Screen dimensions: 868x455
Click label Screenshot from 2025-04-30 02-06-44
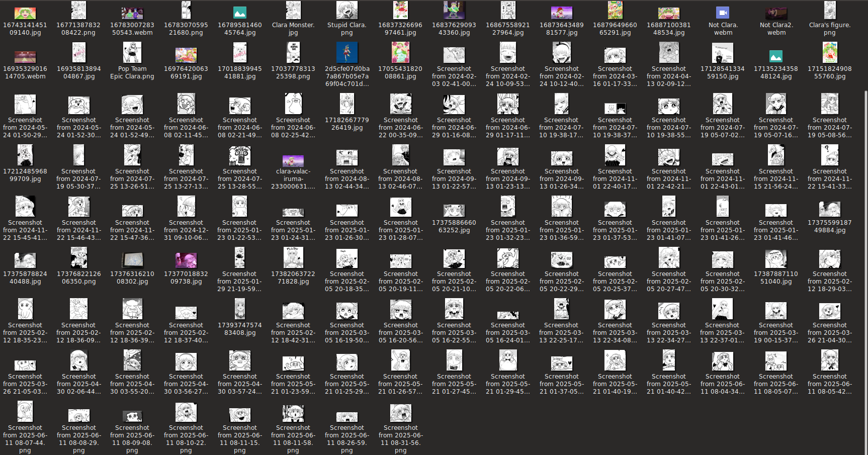78,384
